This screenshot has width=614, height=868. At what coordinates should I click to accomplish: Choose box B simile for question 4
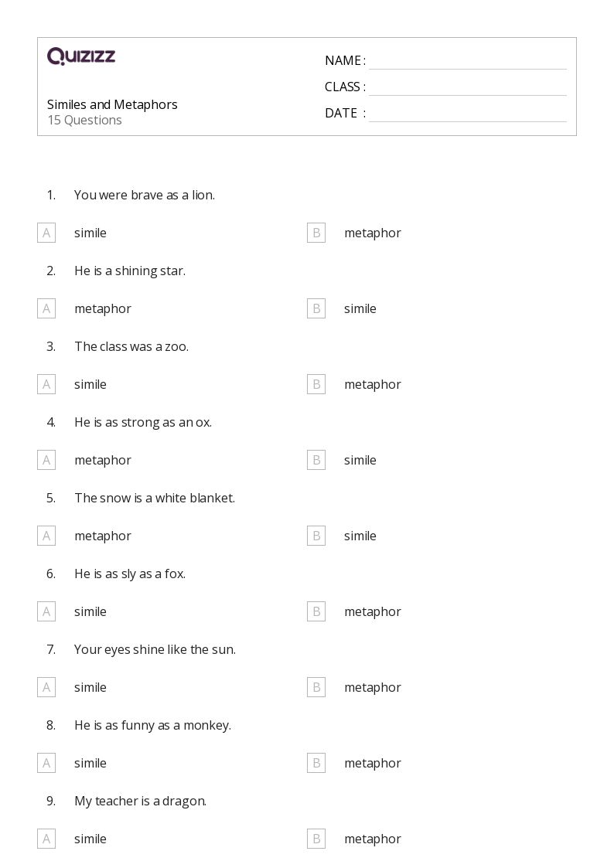(316, 460)
